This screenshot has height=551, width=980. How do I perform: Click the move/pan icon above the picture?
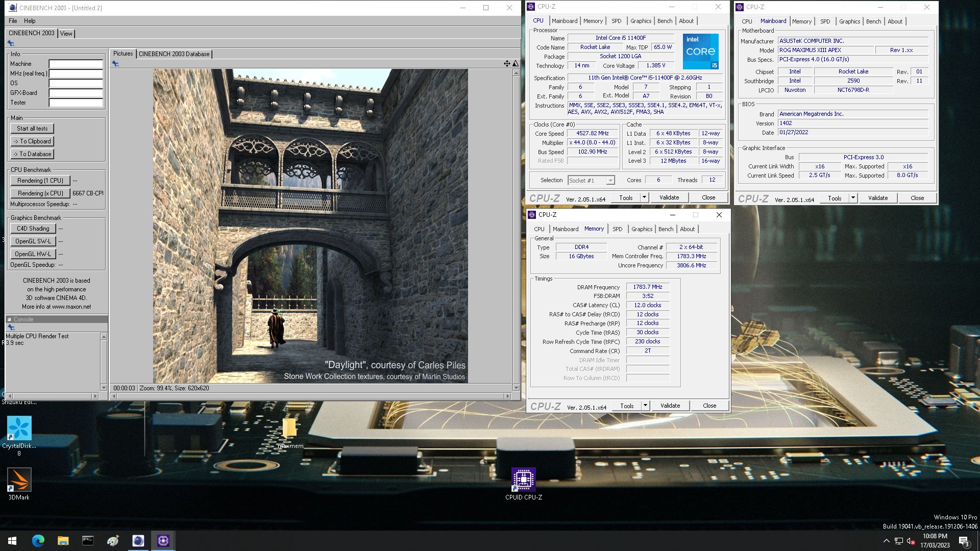point(507,64)
